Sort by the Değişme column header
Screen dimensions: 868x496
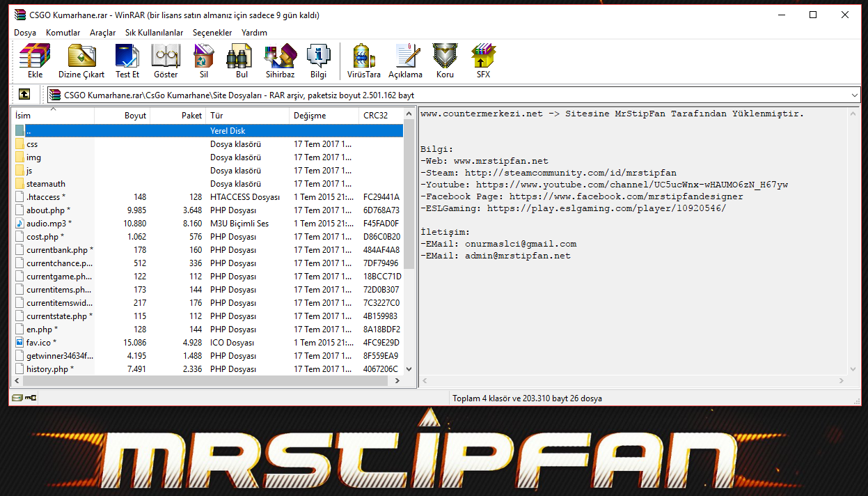click(x=324, y=116)
